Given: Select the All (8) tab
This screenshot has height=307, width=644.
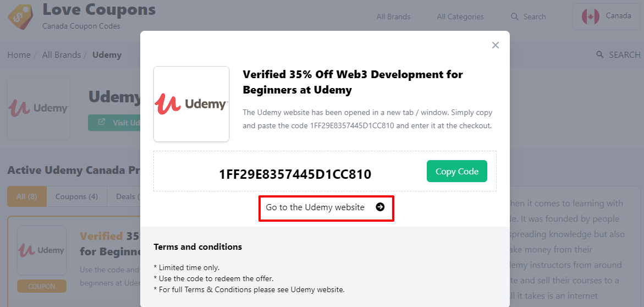Looking at the screenshot, I should click(x=27, y=196).
